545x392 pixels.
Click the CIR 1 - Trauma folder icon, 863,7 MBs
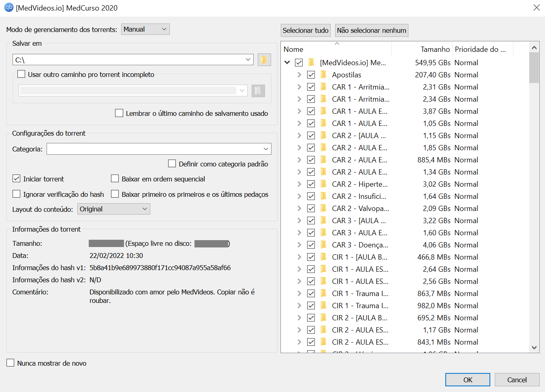coord(323,294)
